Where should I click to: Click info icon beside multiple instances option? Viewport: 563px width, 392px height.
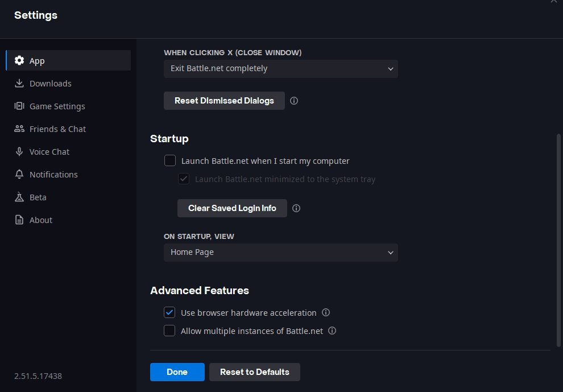coord(332,331)
